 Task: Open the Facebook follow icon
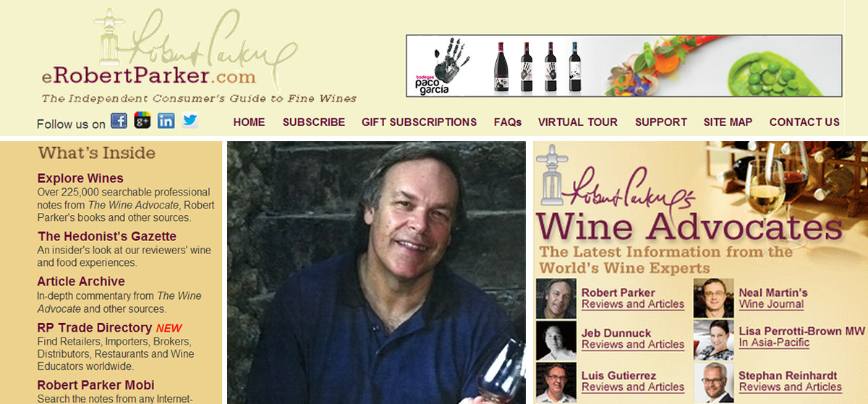119,121
